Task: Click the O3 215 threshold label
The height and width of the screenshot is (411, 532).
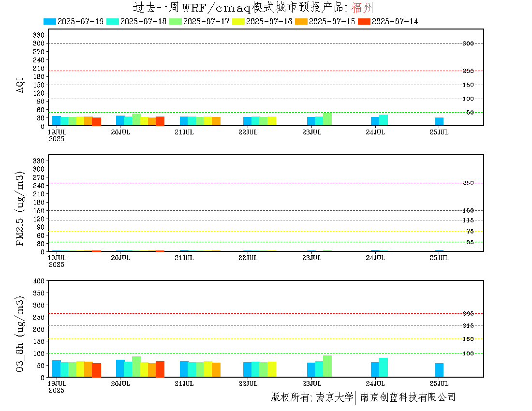Action: 468,325
